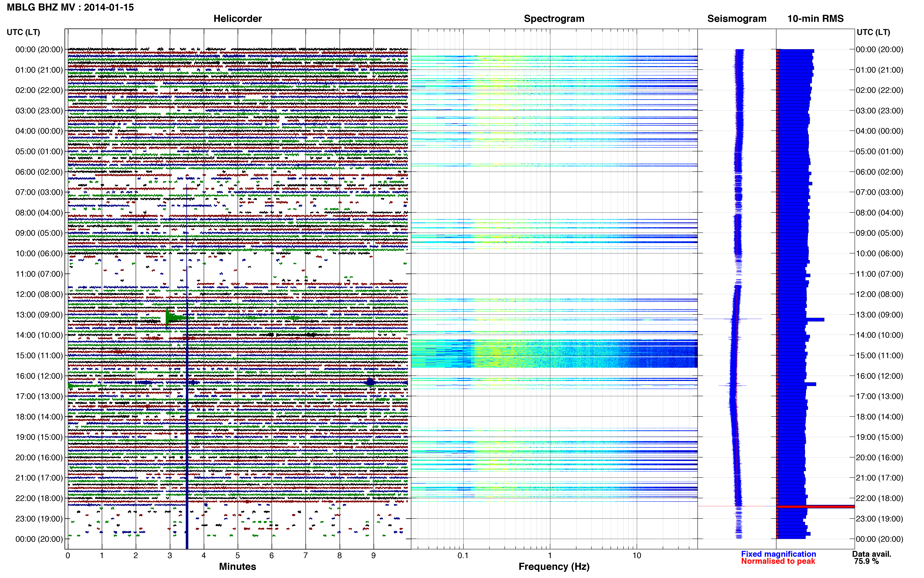Screen dimensions: 924x578
Task: Click the left '23:00 (19:00)' time label
Action: 39,519
